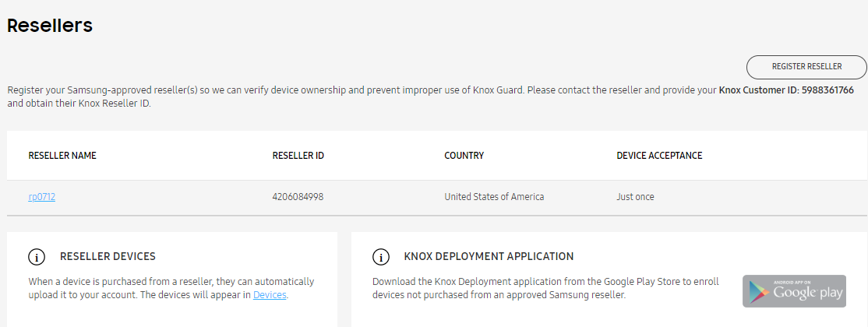Click the info icon beside Reseller Devices
868x327 pixels.
[x=37, y=257]
